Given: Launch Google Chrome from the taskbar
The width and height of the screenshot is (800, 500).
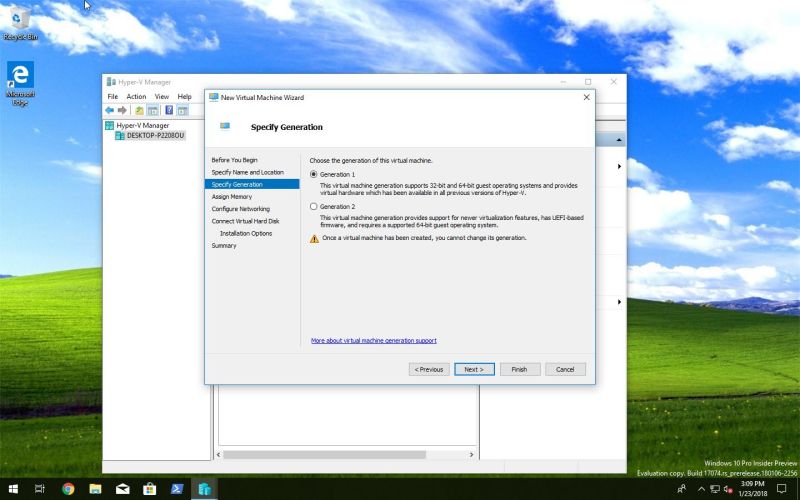Looking at the screenshot, I should click(x=68, y=489).
